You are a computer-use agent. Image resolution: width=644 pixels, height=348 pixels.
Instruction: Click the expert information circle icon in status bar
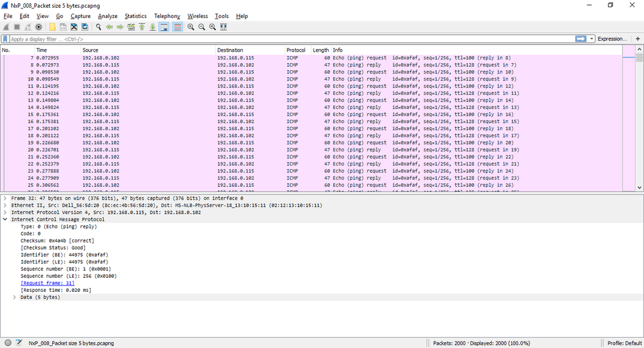[x=8, y=343]
